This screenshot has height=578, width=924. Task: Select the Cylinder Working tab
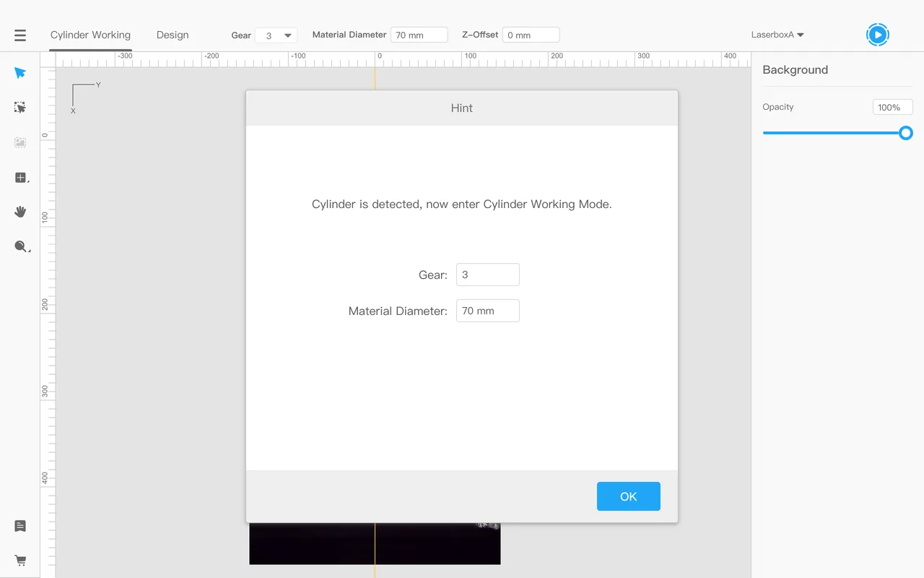click(x=90, y=35)
